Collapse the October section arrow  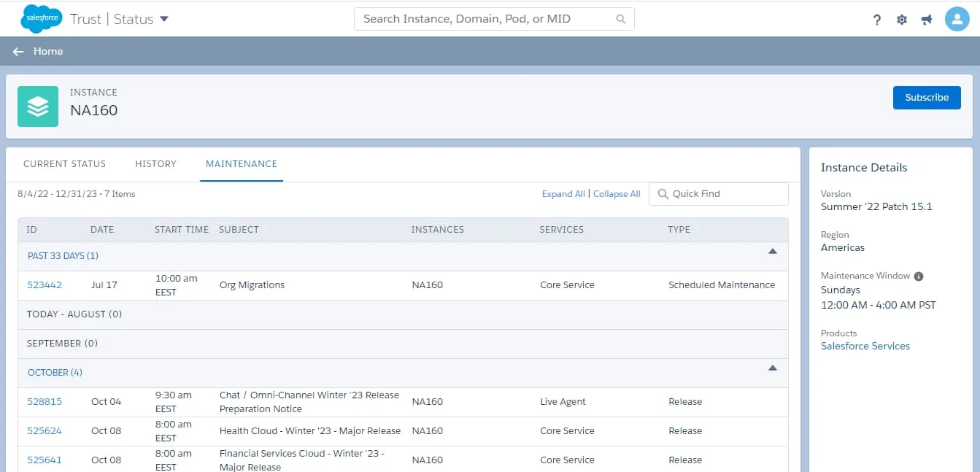point(773,368)
